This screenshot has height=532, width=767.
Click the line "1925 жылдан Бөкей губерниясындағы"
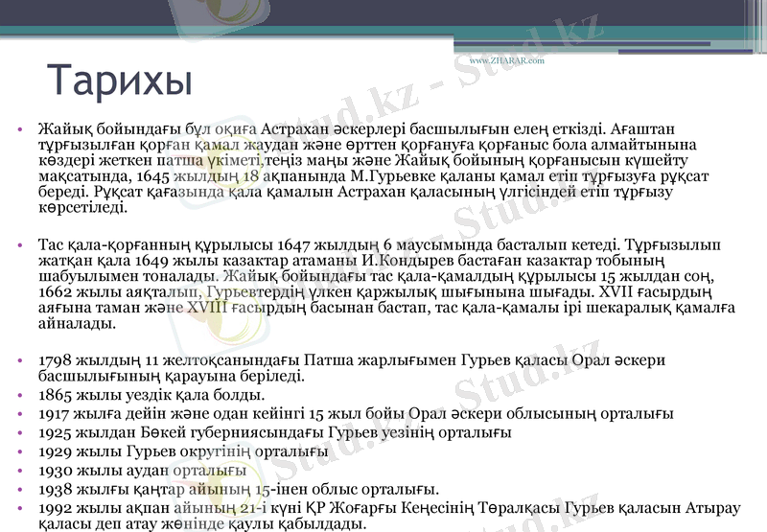tap(275, 432)
